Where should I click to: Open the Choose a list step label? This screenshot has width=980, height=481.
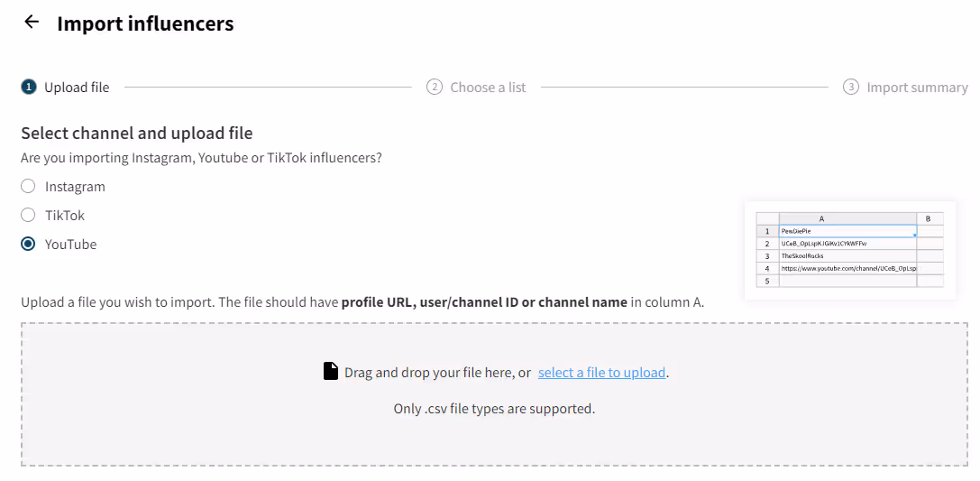[x=488, y=88]
